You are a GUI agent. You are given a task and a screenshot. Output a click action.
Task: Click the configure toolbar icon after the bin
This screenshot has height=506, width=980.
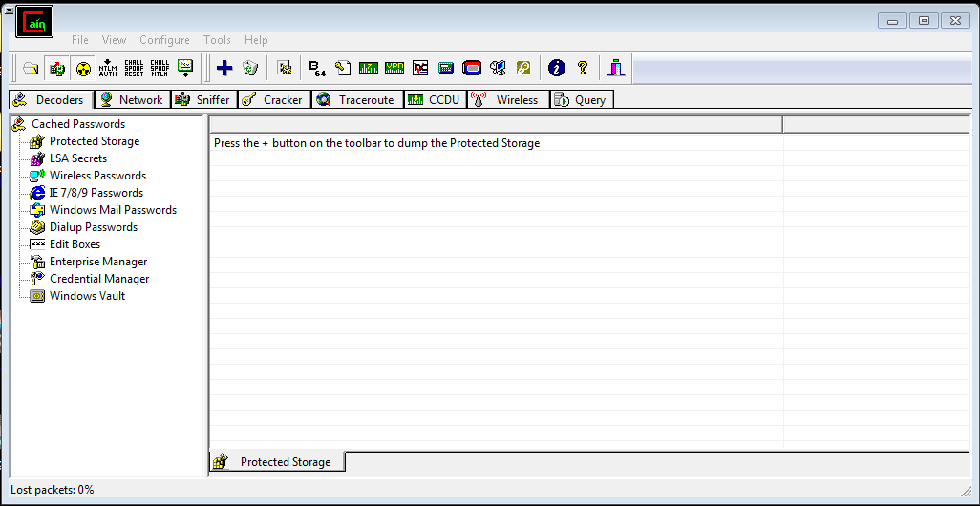(x=285, y=68)
